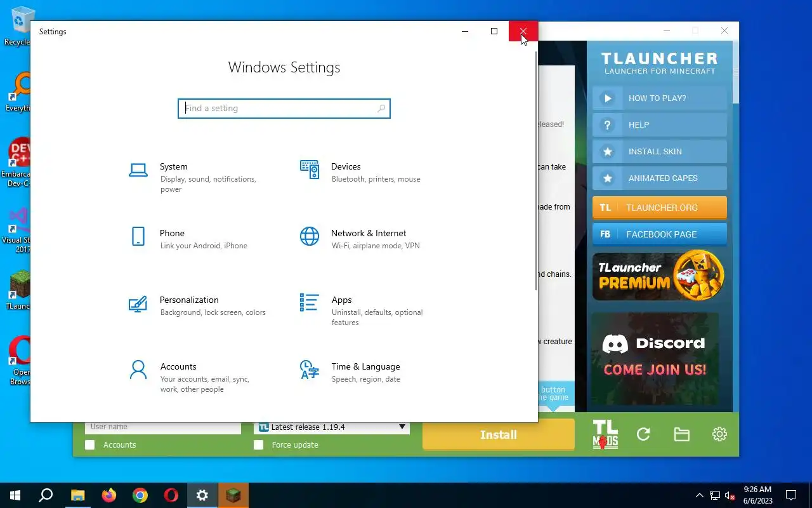Viewport: 812px width, 508px height.
Task: Click System category title
Action: [174, 166]
